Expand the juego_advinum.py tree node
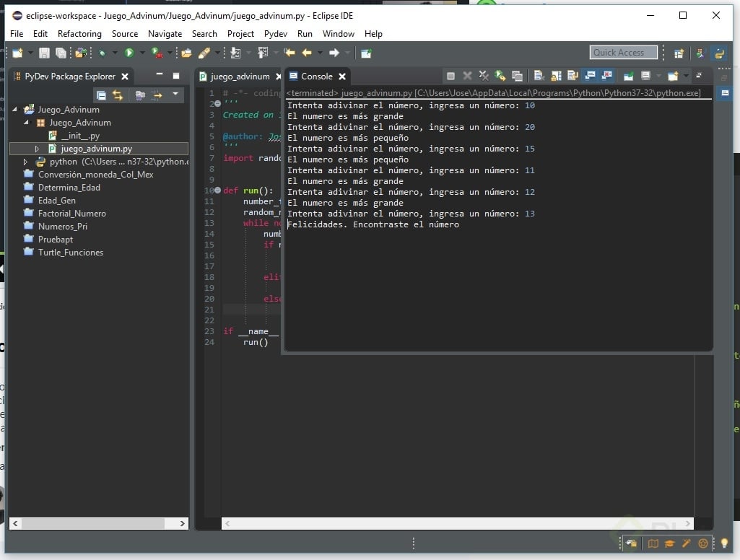This screenshot has width=740, height=560. coord(38,149)
